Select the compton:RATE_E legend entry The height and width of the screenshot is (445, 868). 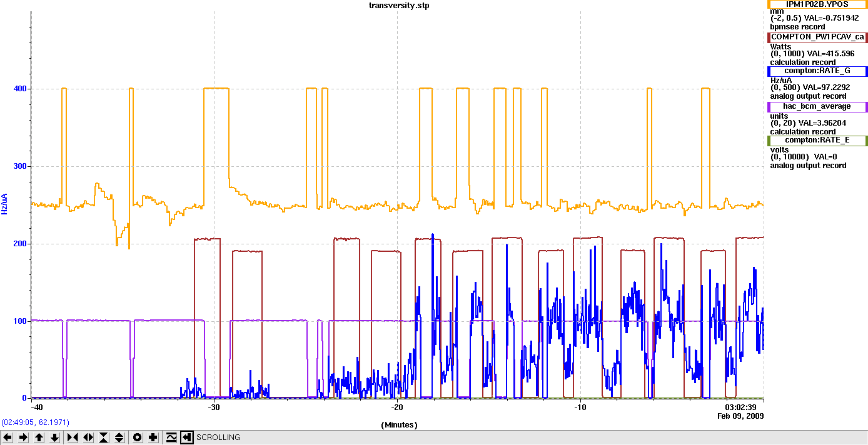pos(817,140)
